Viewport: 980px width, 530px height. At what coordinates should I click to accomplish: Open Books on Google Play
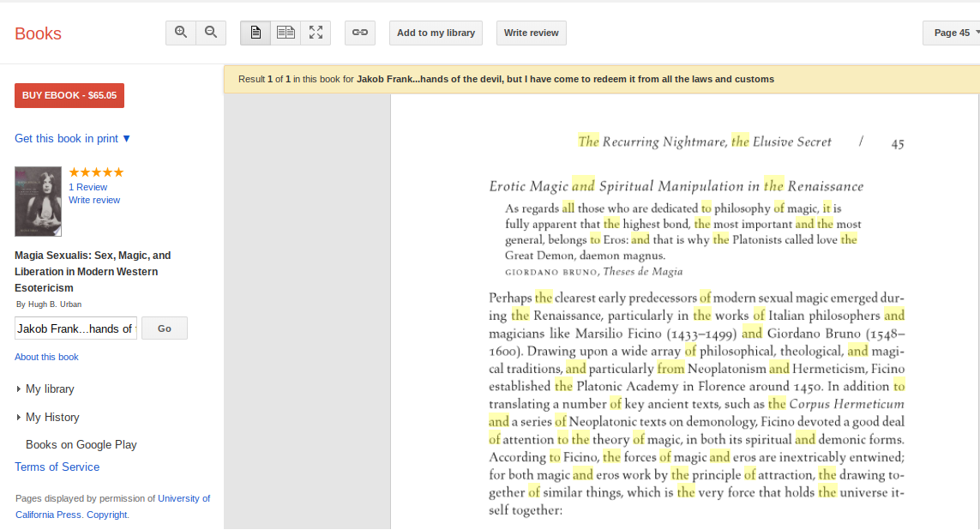point(81,444)
